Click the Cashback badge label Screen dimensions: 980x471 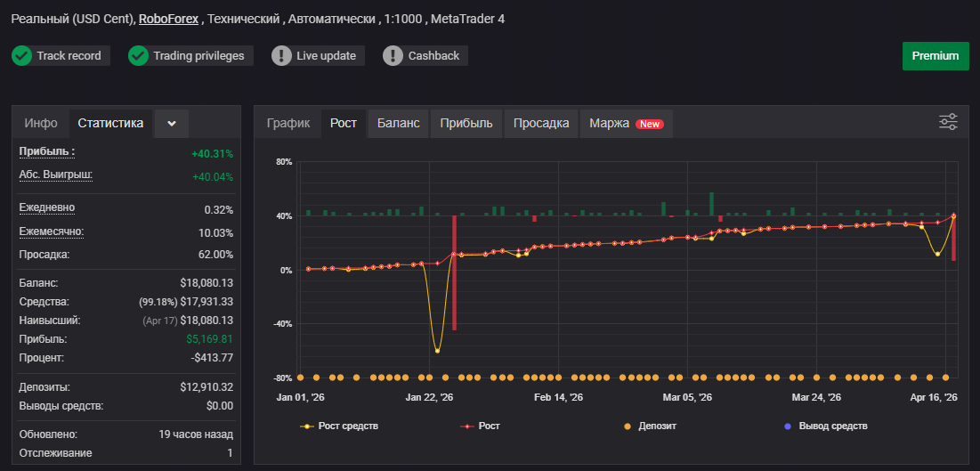pyautogui.click(x=433, y=56)
